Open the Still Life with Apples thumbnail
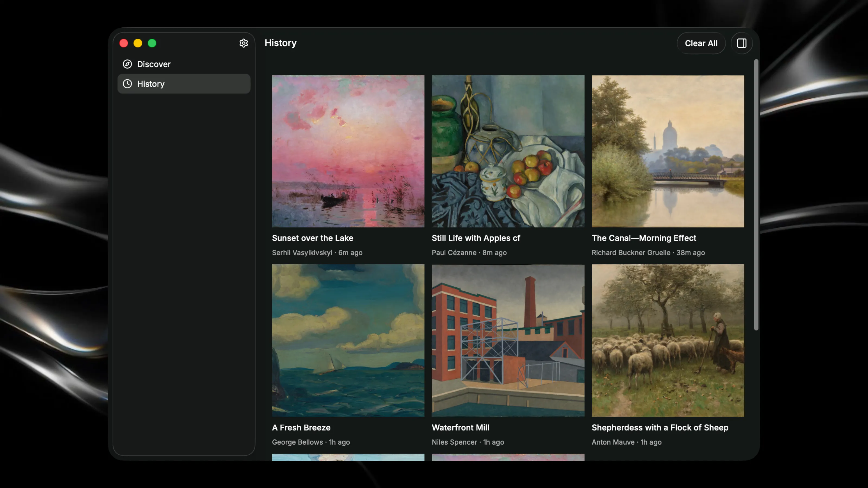This screenshot has width=868, height=488. coord(508,151)
